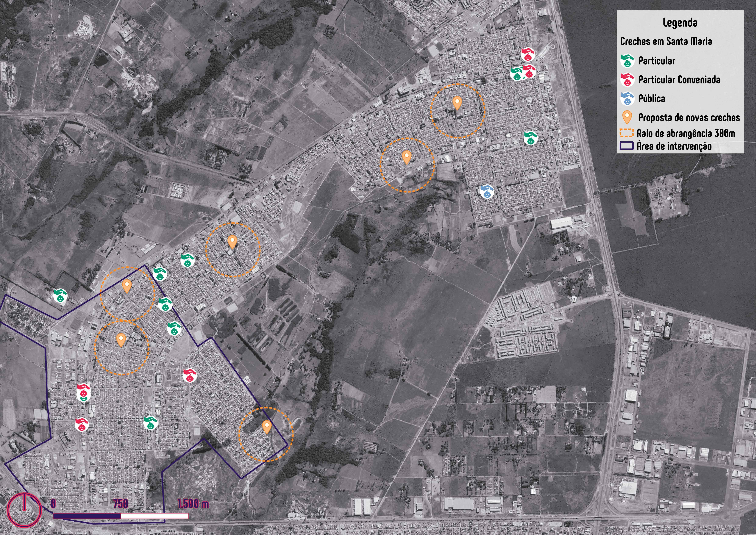Screen dimensions: 756x535
Task: Click the purple rectangle legend symbol
Action: (627, 146)
